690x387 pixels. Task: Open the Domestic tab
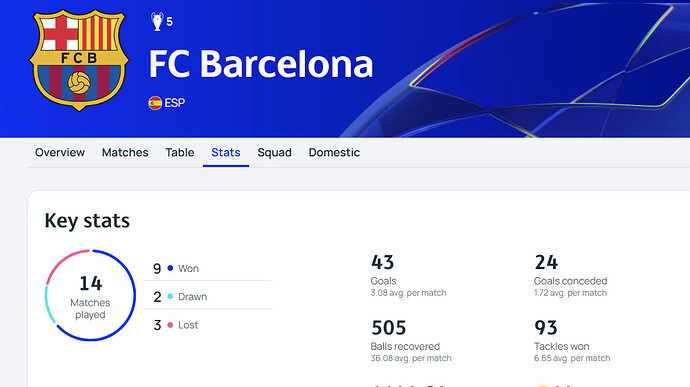334,152
